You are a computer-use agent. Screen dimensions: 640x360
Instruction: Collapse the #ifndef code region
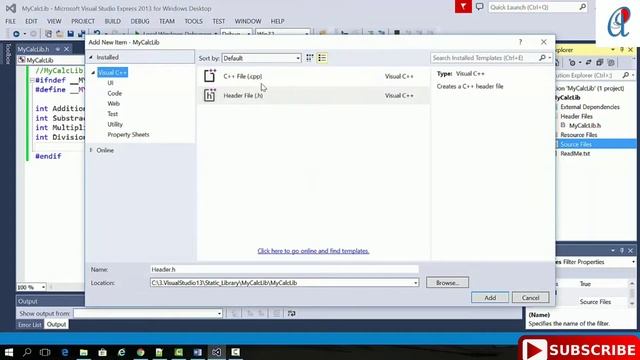(32, 80)
